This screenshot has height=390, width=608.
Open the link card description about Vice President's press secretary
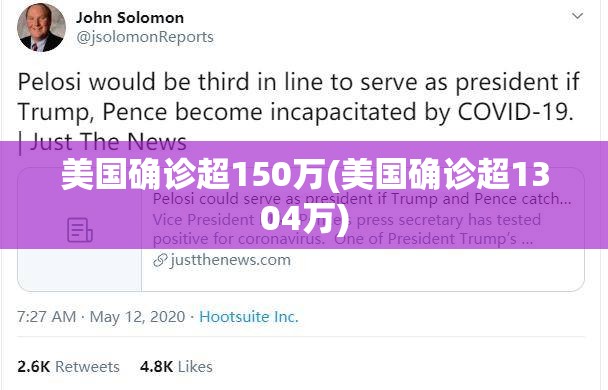click(x=347, y=229)
